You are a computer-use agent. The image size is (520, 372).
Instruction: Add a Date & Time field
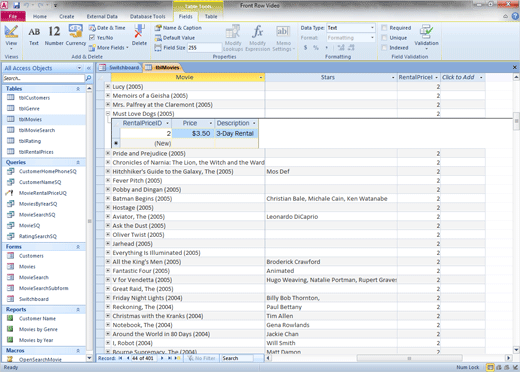point(107,28)
